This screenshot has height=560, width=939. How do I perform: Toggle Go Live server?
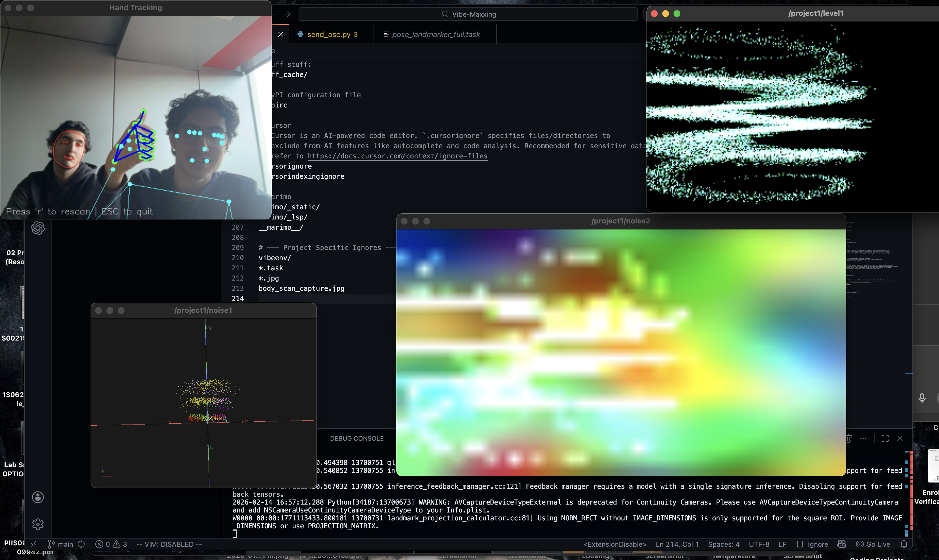click(873, 544)
